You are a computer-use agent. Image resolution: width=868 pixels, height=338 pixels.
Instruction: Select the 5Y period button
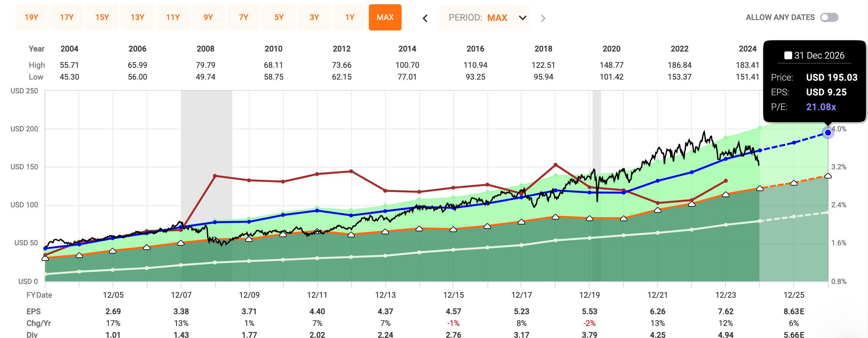(x=279, y=18)
